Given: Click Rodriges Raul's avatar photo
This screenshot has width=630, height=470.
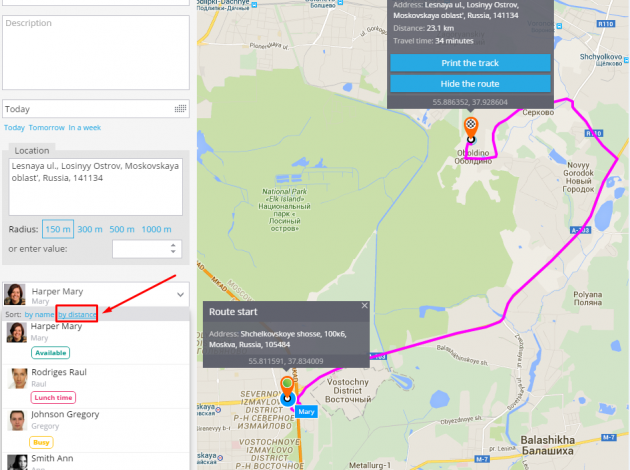Looking at the screenshot, I should 16,378.
